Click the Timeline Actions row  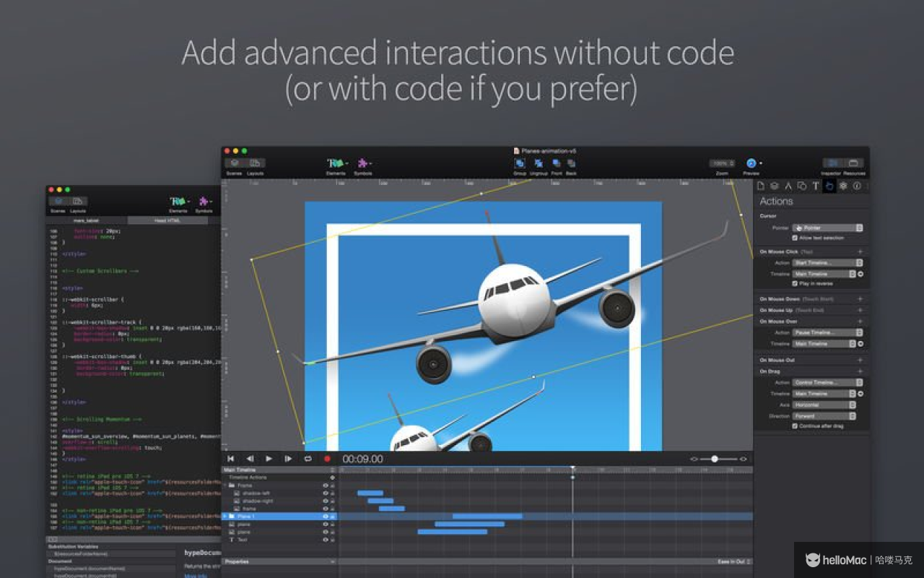[279, 478]
